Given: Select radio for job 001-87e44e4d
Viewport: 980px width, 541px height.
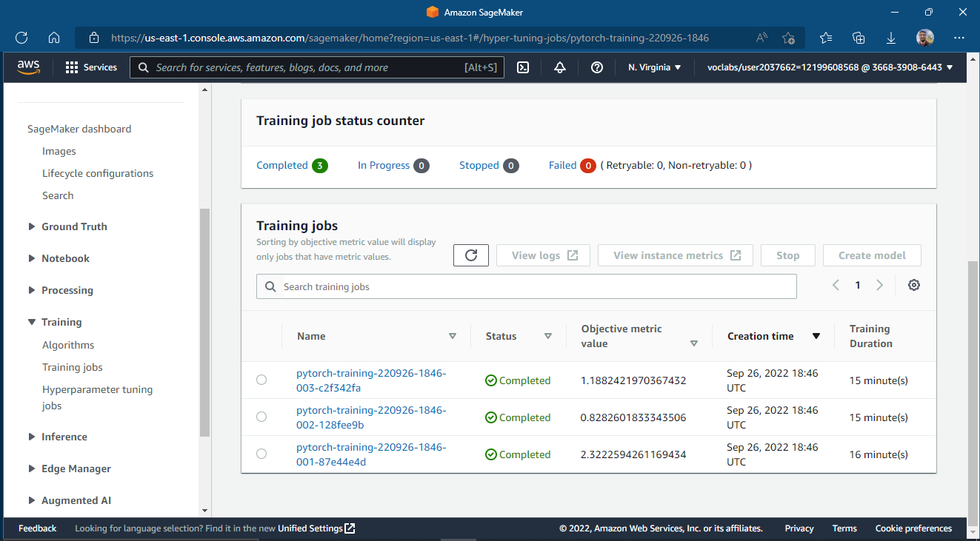Looking at the screenshot, I should click(x=261, y=454).
